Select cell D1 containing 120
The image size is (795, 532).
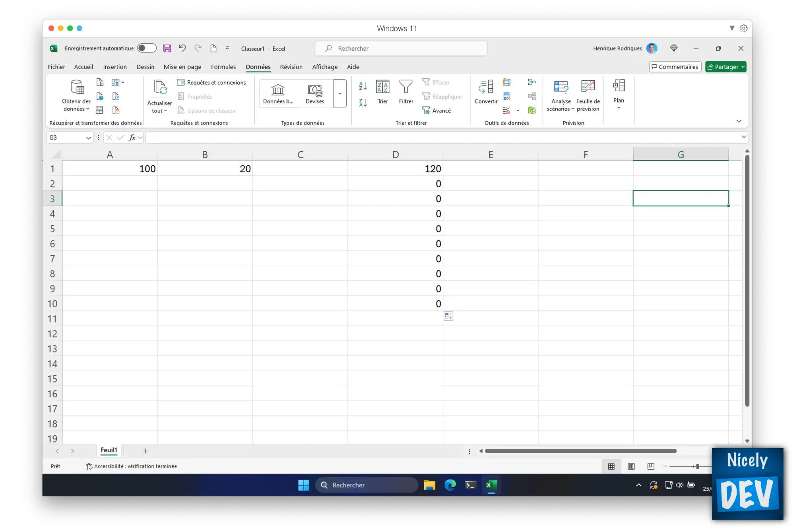click(x=395, y=169)
